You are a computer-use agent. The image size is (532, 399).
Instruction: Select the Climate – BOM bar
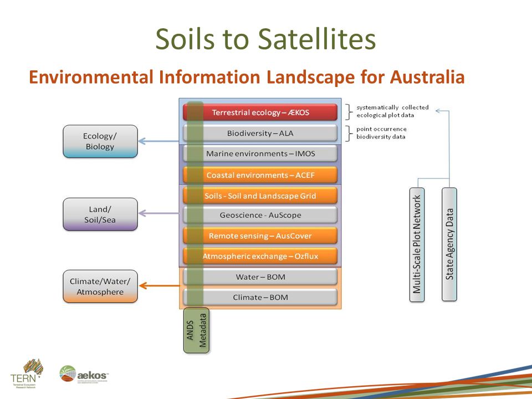tap(260, 297)
